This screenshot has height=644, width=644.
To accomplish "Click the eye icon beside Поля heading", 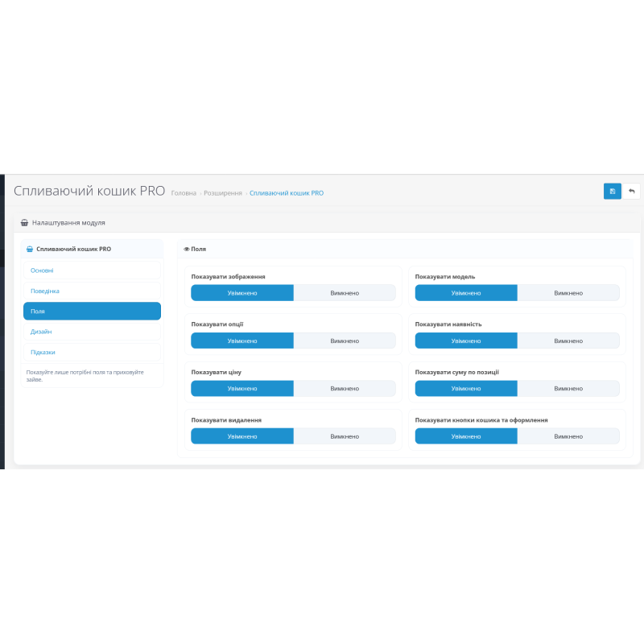I will (187, 249).
